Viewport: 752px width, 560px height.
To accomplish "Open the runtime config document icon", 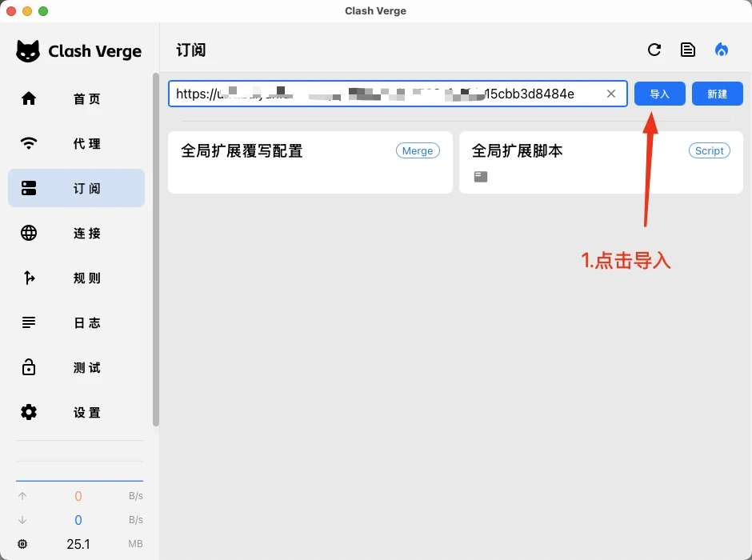I will 687,49.
